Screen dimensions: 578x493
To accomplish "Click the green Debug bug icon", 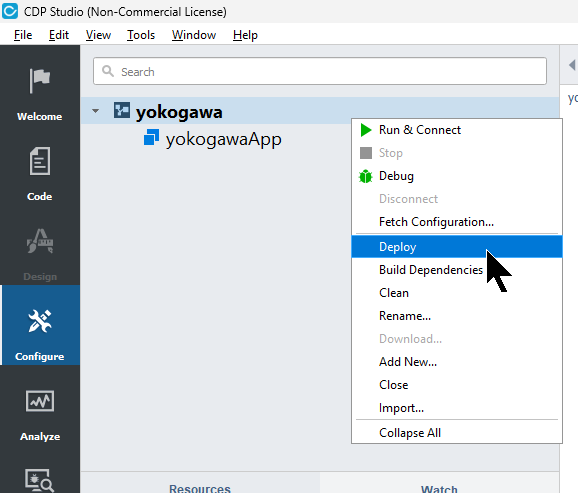I will coord(366,176).
